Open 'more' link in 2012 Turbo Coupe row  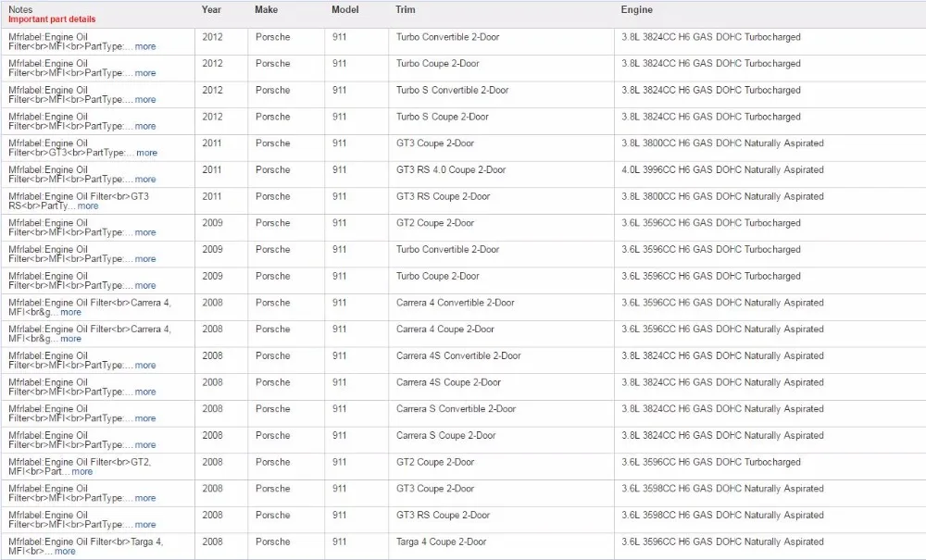[145, 73]
